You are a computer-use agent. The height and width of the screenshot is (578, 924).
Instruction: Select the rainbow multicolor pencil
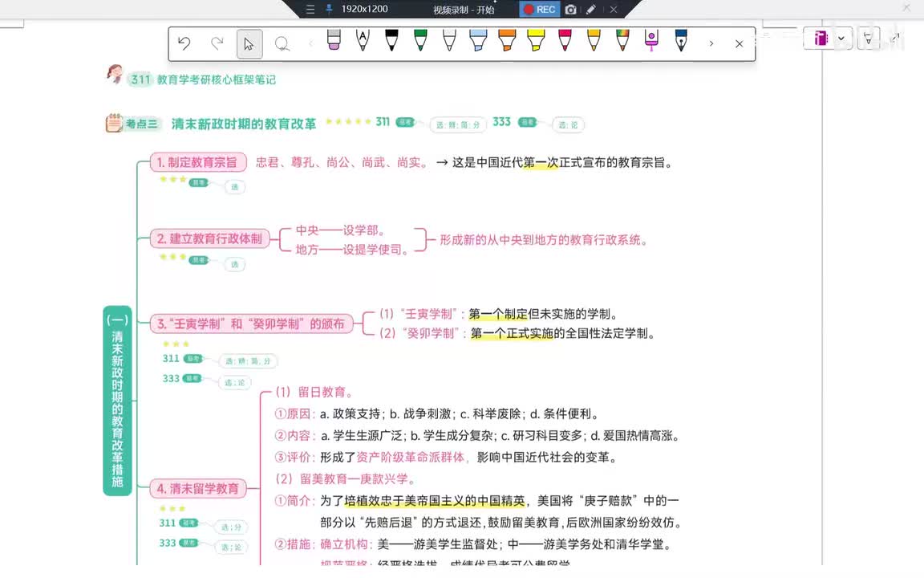pyautogui.click(x=622, y=40)
